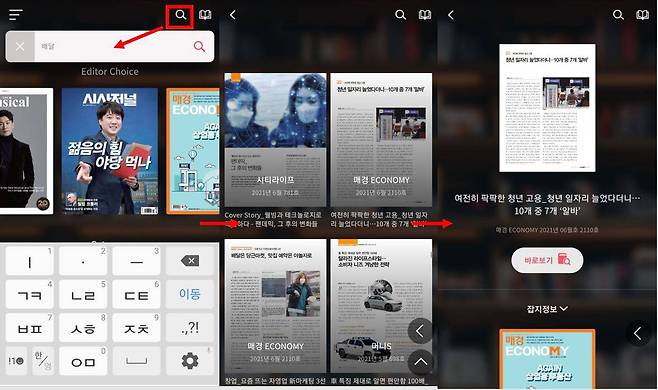Tap round left-chevron button in right screen
The image size is (658, 390).
click(x=638, y=333)
